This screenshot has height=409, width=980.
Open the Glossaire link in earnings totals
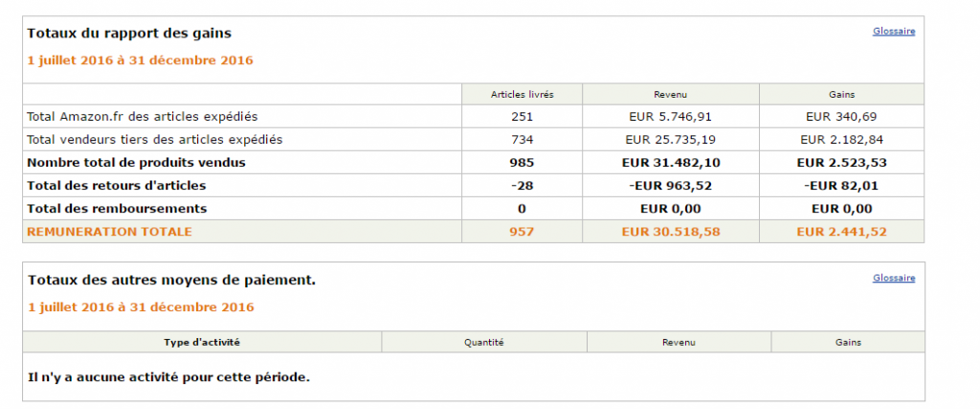tap(894, 32)
